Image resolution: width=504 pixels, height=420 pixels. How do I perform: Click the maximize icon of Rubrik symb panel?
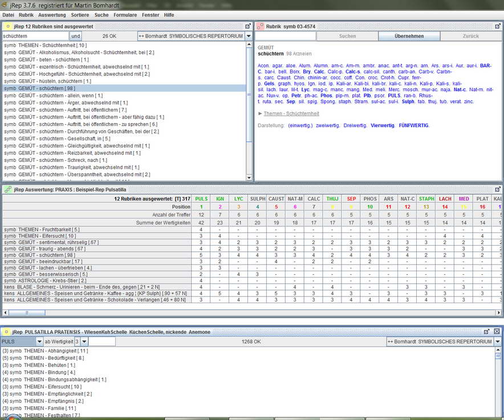click(x=498, y=26)
